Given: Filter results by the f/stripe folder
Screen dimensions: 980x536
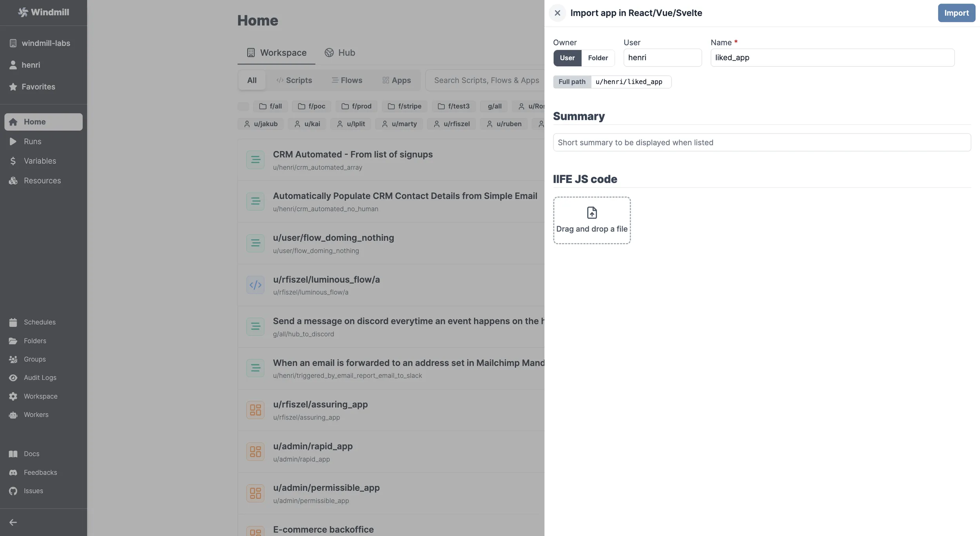Looking at the screenshot, I should click(405, 106).
